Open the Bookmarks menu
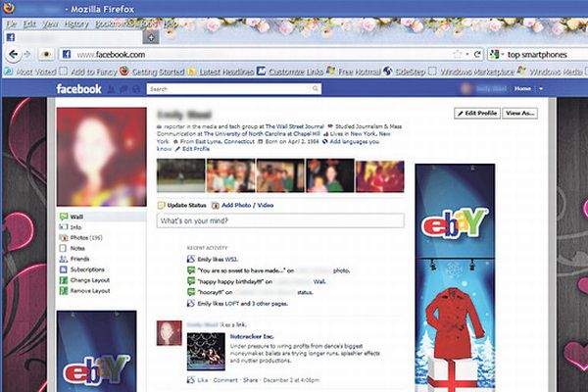The image size is (588, 392). 115,24
